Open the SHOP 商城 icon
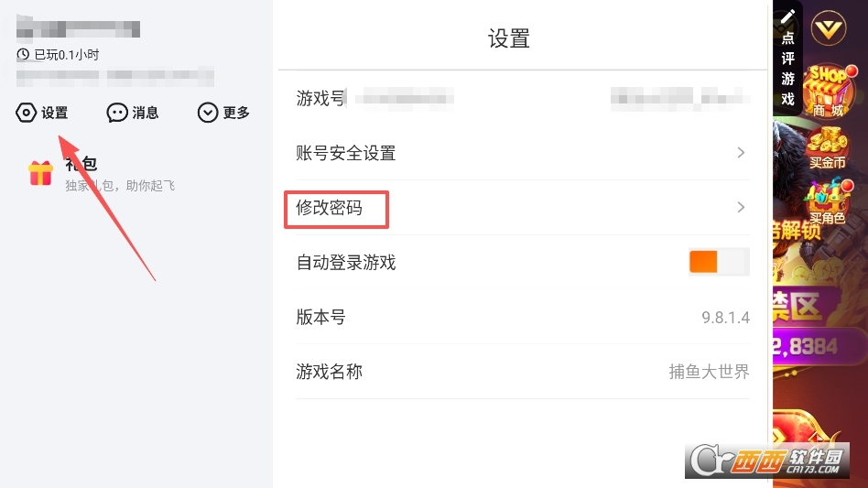868x488 pixels. point(826,90)
